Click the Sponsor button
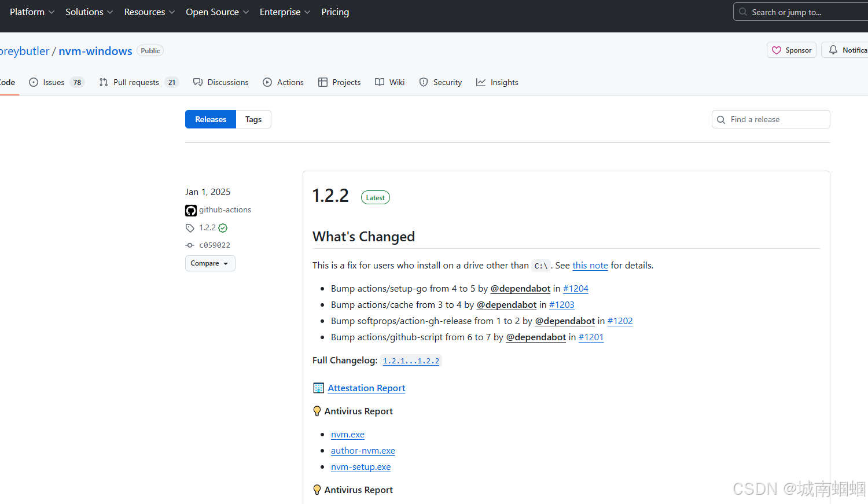 point(792,50)
